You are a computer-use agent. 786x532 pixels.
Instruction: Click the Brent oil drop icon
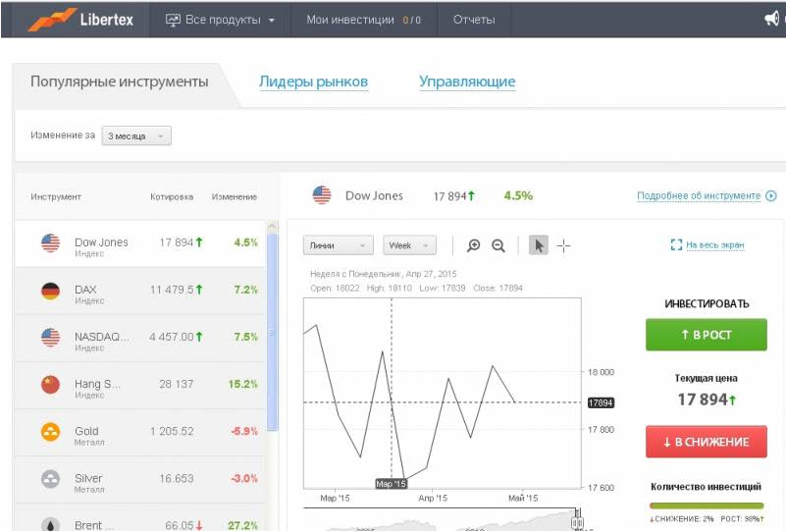point(50,524)
